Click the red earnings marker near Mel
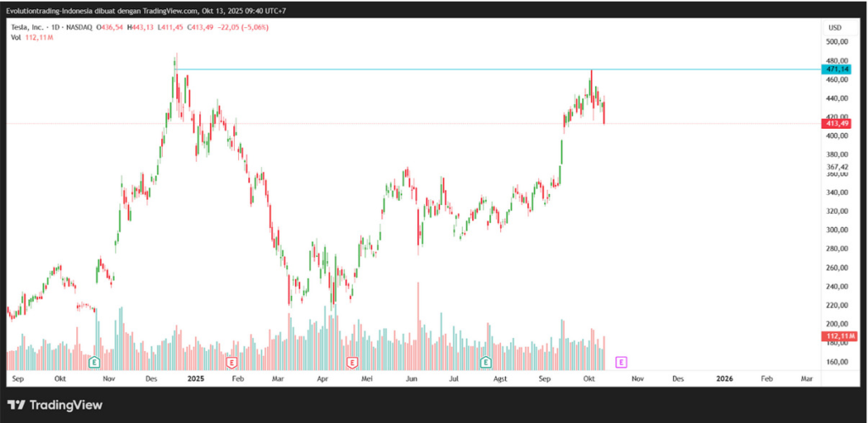This screenshot has height=423, width=868. [352, 362]
